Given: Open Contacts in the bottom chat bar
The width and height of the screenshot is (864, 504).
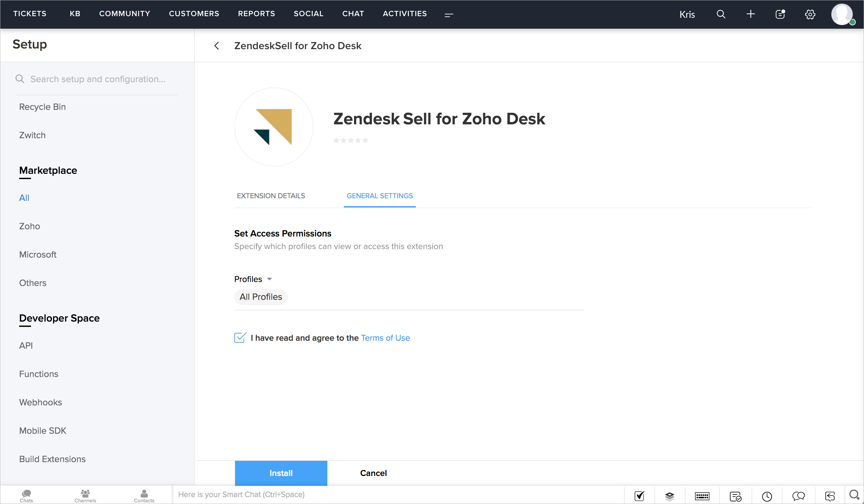Looking at the screenshot, I should pyautogui.click(x=144, y=495).
